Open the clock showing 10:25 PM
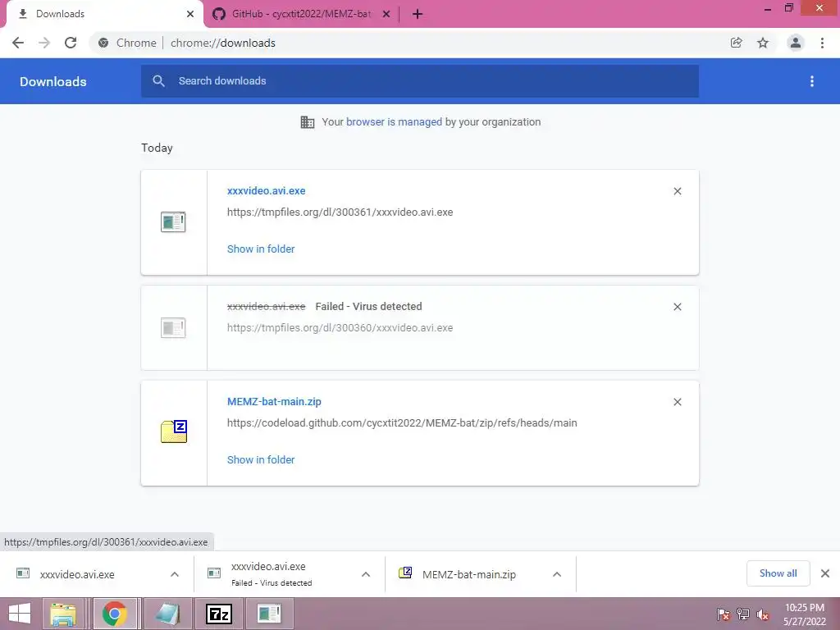The image size is (840, 630). (804, 614)
